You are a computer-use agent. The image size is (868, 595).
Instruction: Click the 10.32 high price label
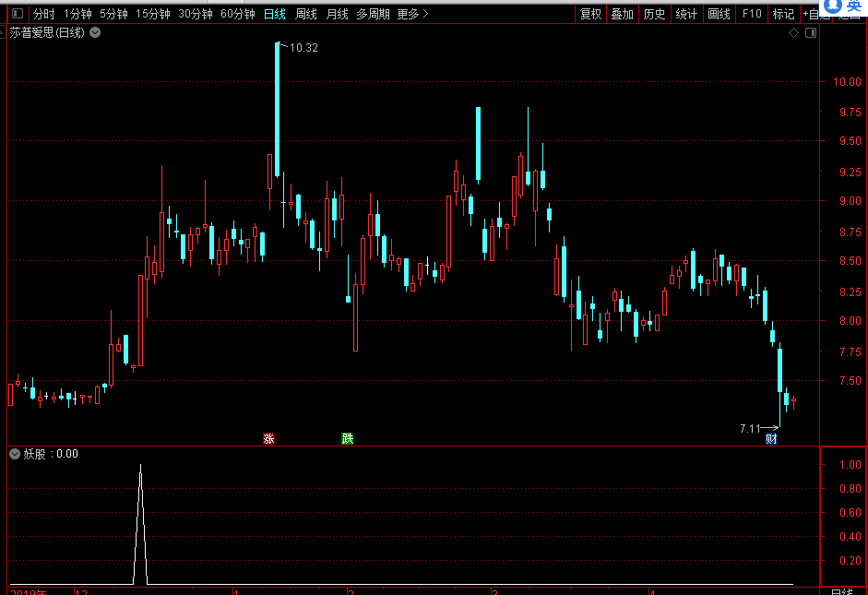click(x=303, y=48)
